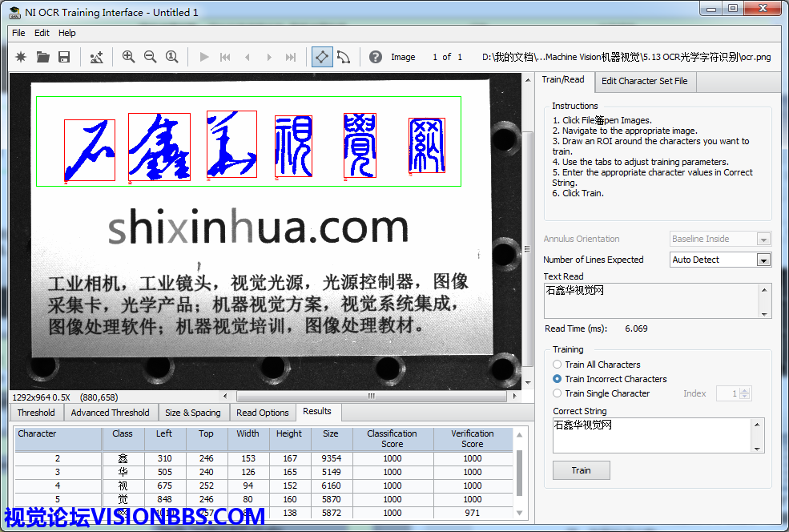The width and height of the screenshot is (789, 532).
Task: Jump to the first image
Action: 225,57
